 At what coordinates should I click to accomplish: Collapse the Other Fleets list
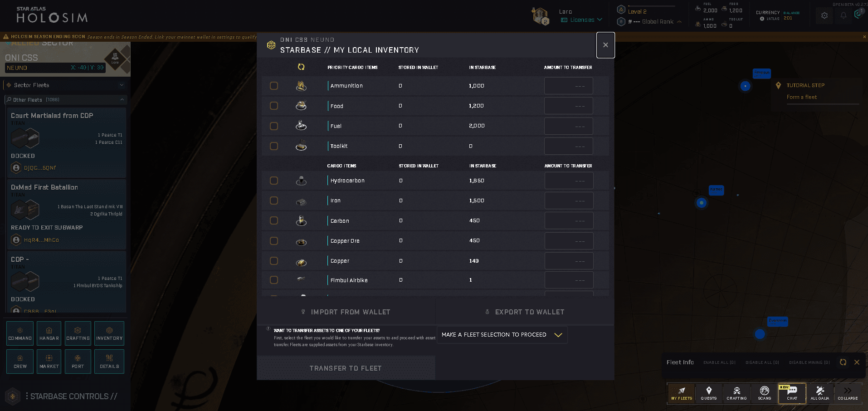click(122, 100)
